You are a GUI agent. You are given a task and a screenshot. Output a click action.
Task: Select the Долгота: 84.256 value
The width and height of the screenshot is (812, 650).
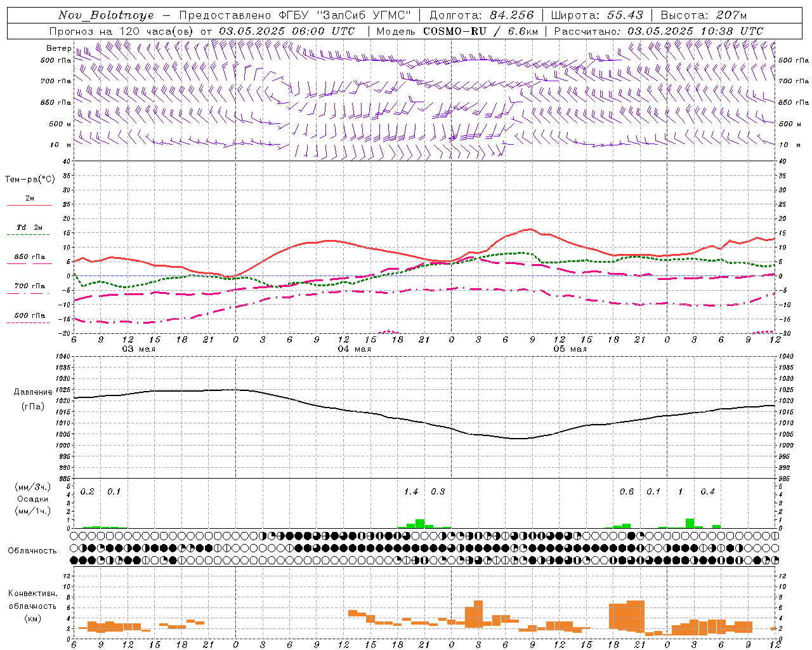point(481,15)
